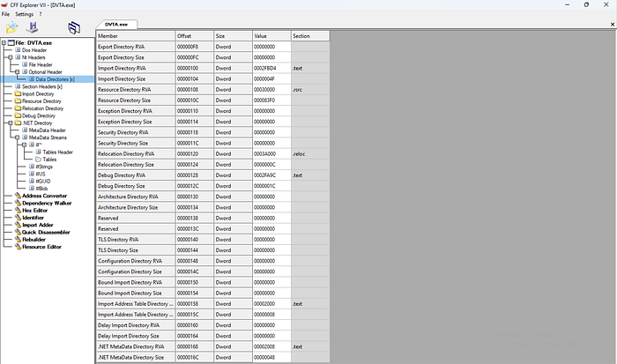Viewport: 617px width, 364px height.
Task: Open Section Headers [x] node
Action: pos(42,86)
